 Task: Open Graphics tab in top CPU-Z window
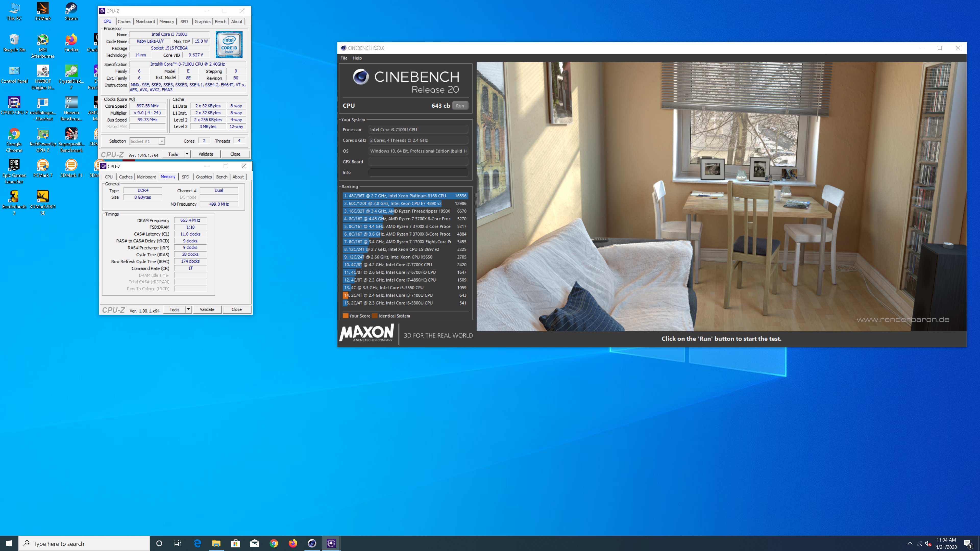[x=202, y=21]
